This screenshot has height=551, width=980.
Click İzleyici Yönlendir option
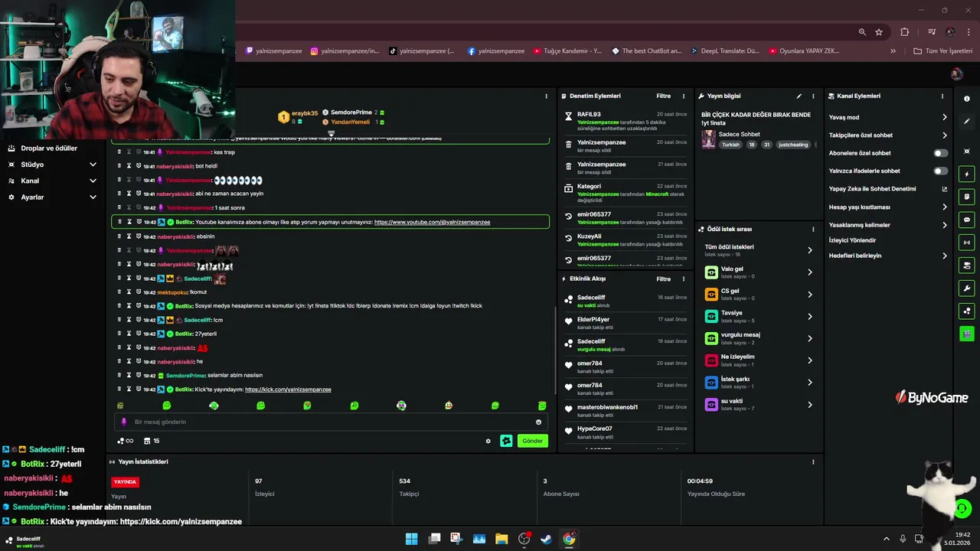852,240
